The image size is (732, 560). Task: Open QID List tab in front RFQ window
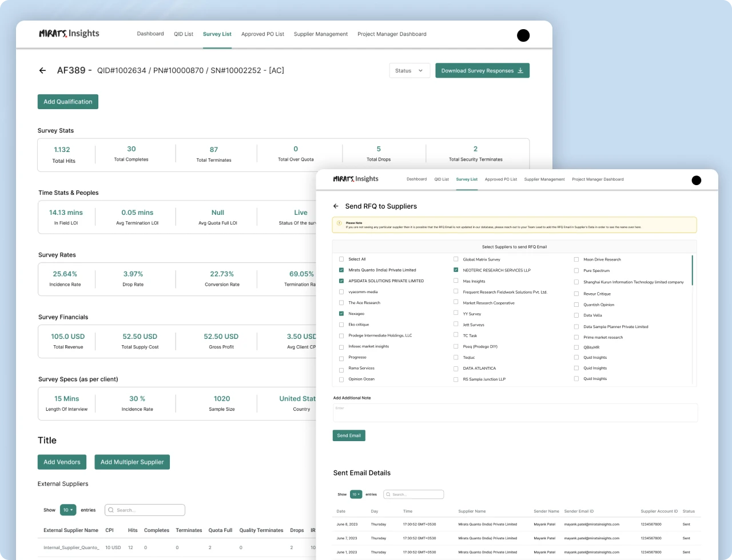[441, 179]
